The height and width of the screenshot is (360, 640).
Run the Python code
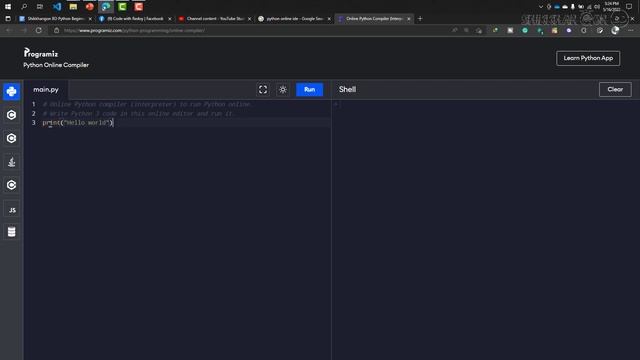coord(309,90)
